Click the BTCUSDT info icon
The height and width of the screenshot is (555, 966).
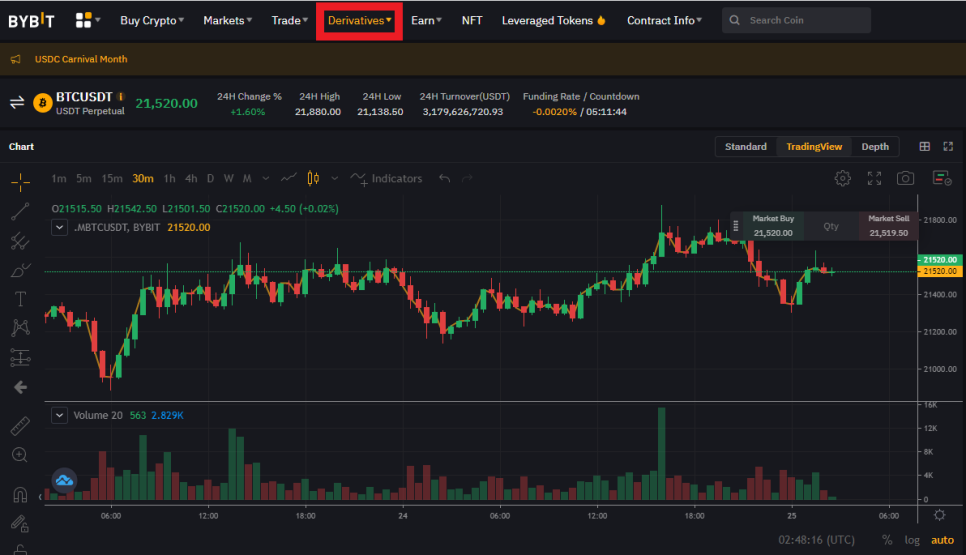tap(121, 97)
